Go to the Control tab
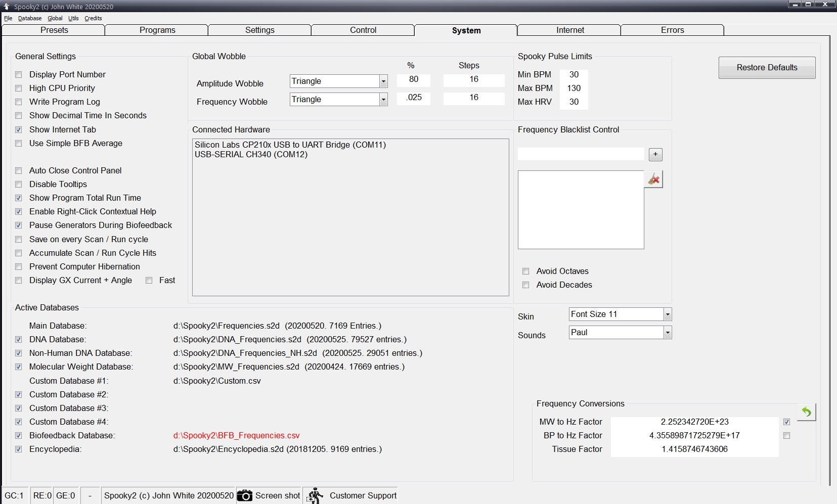This screenshot has width=837, height=504. 363,30
